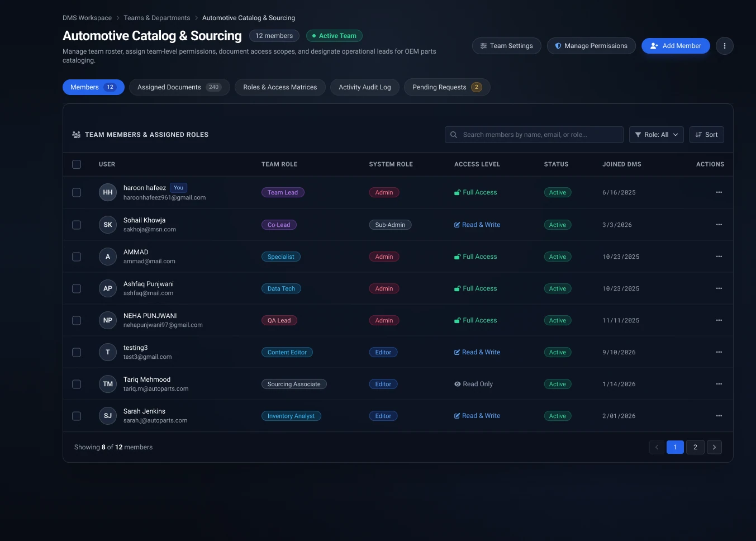Click the NP avatar of NEHA PUNJWANI
756x541 pixels.
(x=108, y=320)
